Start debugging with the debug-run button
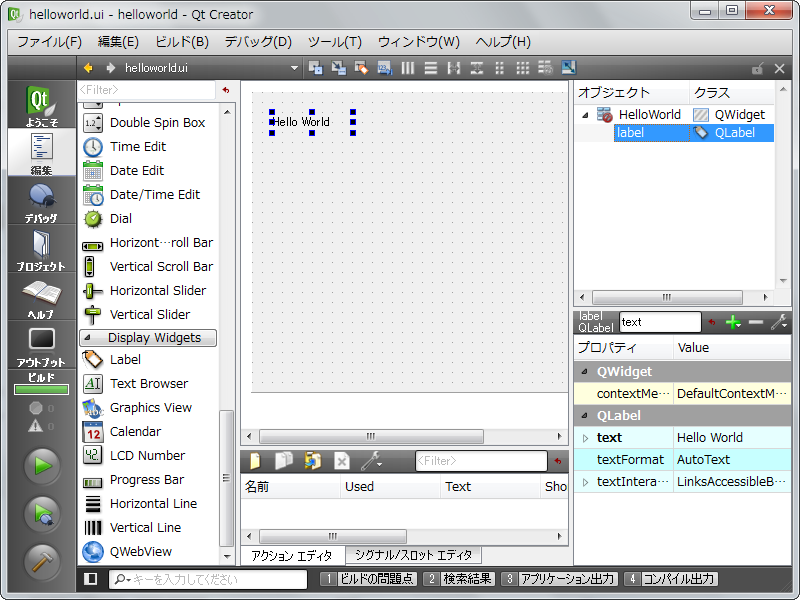Image resolution: width=800 pixels, height=600 pixels. [x=42, y=514]
